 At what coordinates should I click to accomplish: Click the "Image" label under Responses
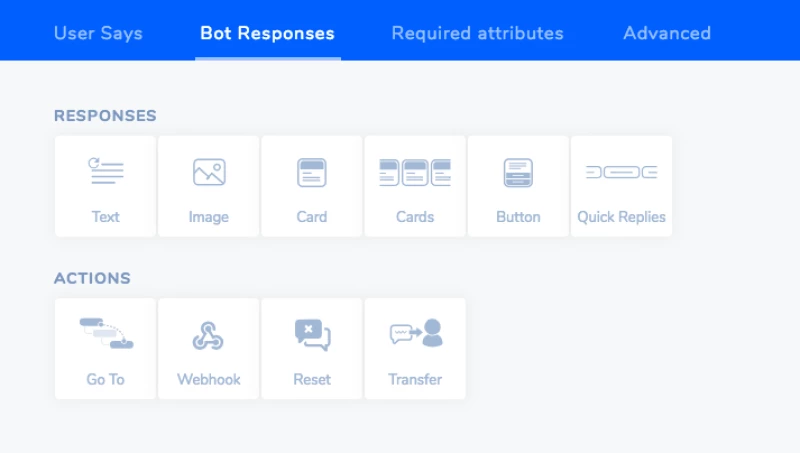pyautogui.click(x=209, y=217)
